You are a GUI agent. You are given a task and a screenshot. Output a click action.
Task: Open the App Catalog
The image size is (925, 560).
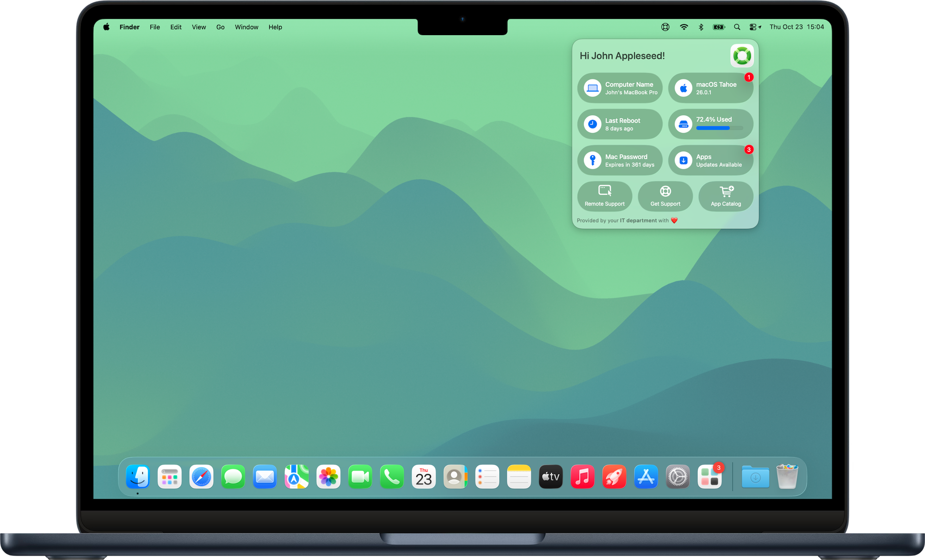726,196
